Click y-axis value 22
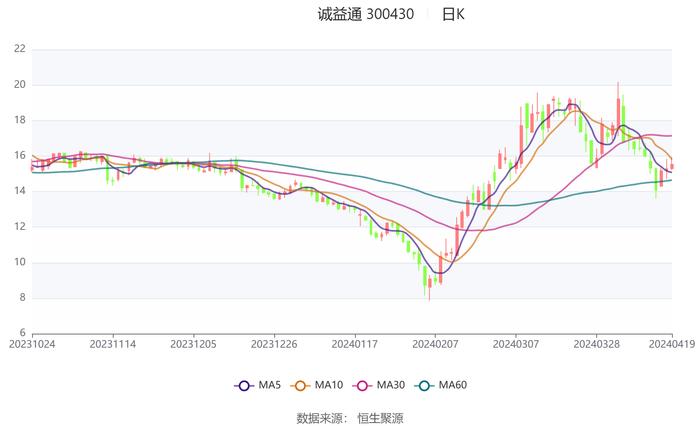Screen dimensions: 700x426 click(20, 49)
